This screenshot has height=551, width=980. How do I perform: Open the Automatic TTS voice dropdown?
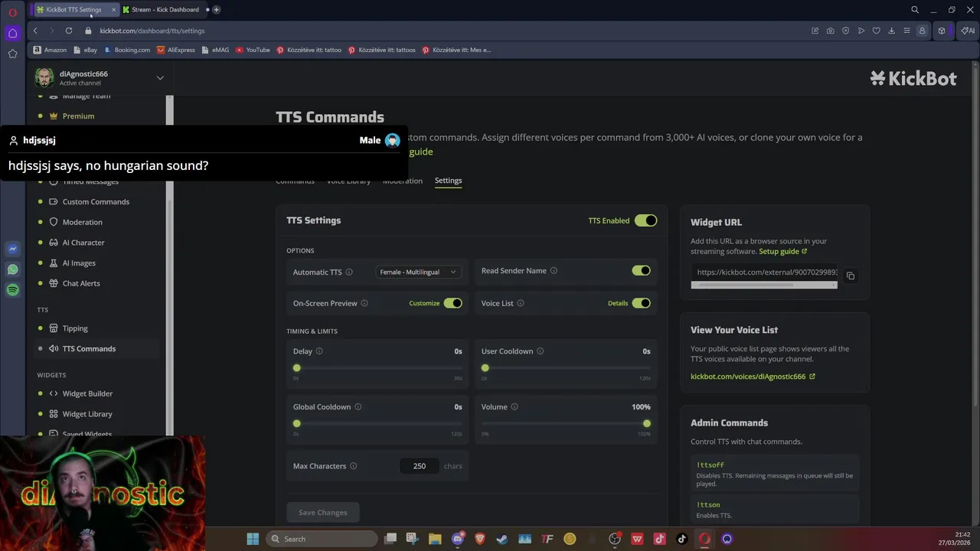pyautogui.click(x=418, y=272)
